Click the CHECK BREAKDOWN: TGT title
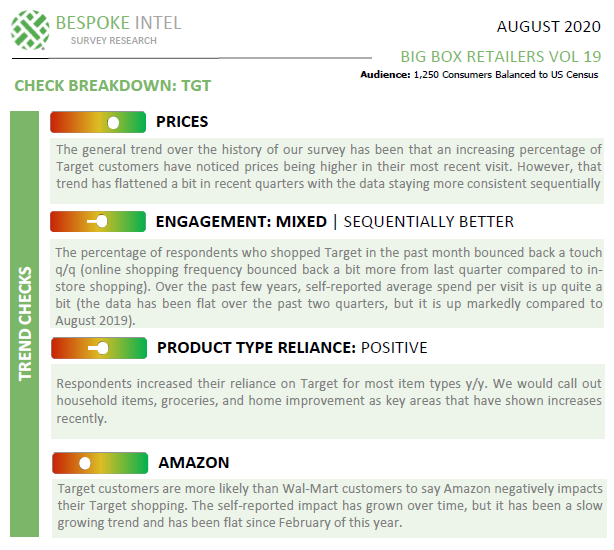Image resolution: width=614 pixels, height=550 pixels. click(113, 86)
